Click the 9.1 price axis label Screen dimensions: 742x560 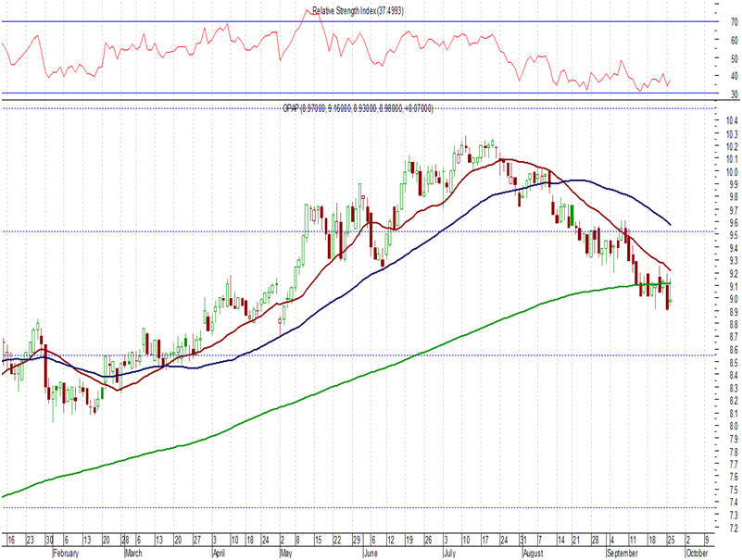(734, 286)
